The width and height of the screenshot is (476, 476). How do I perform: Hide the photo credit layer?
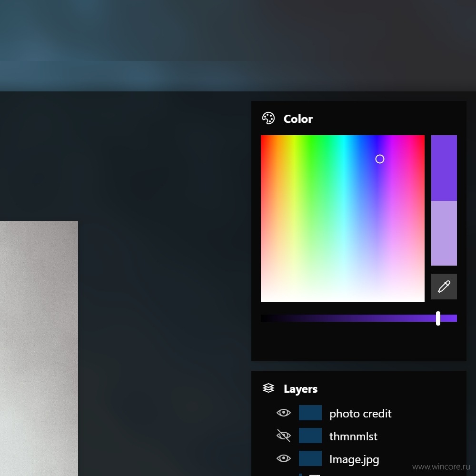284,413
